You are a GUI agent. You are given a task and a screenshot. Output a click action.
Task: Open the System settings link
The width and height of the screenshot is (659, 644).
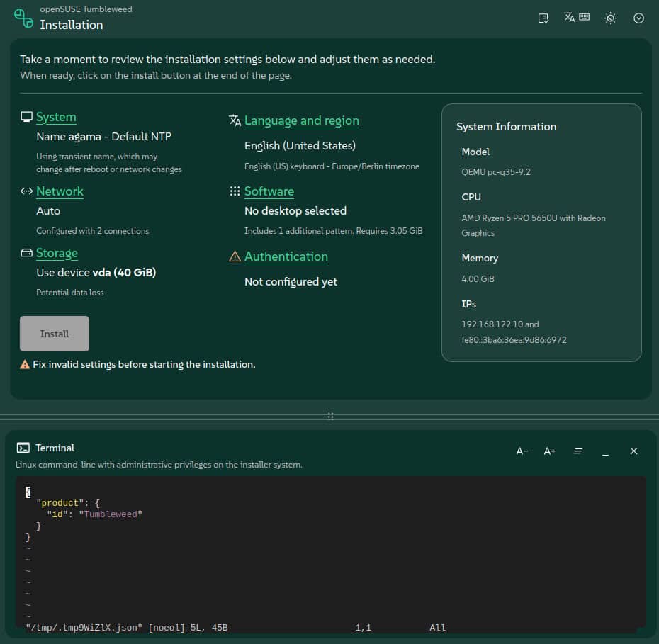(x=56, y=117)
